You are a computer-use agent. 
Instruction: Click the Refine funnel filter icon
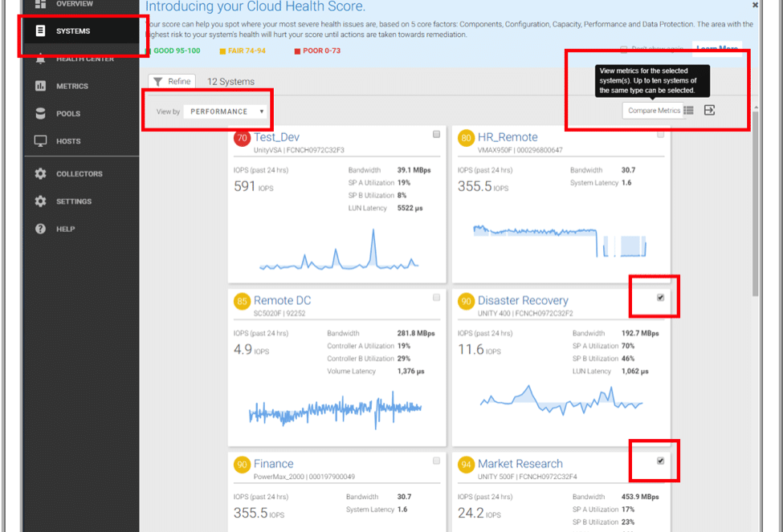(x=157, y=81)
